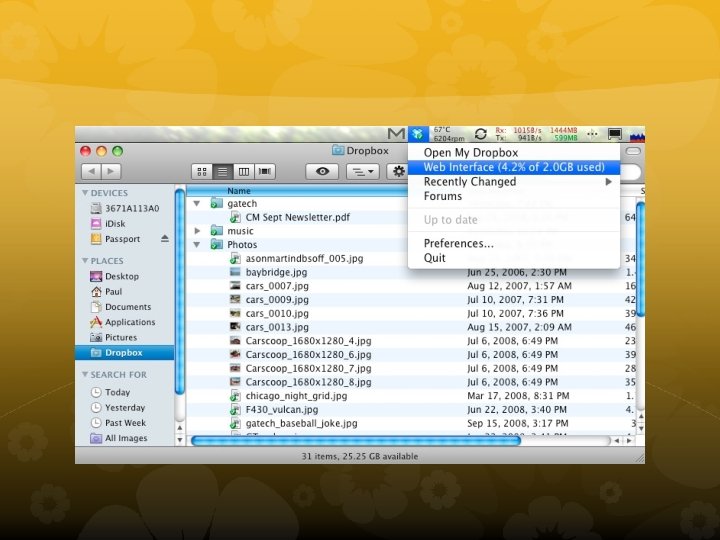
Task: Select Web Interface menu item
Action: (x=514, y=167)
